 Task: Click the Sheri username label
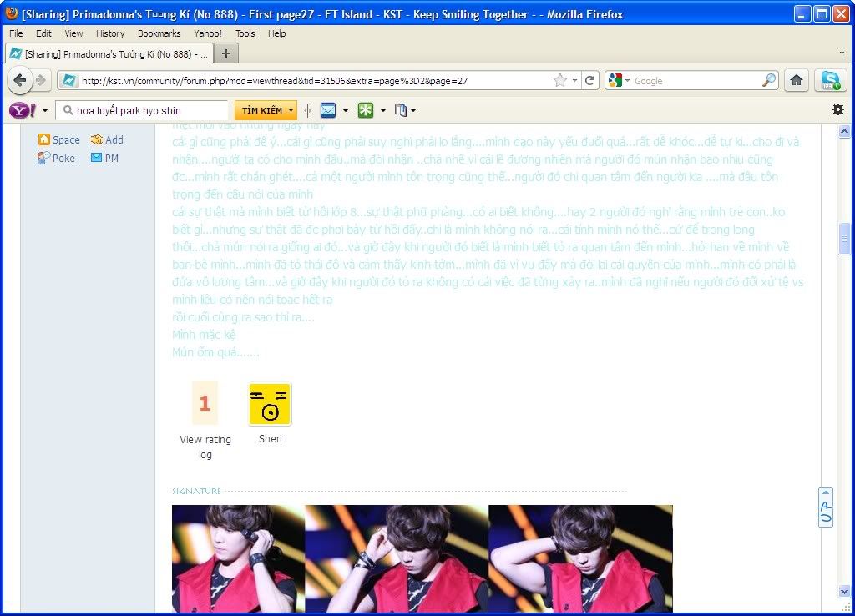tap(271, 439)
